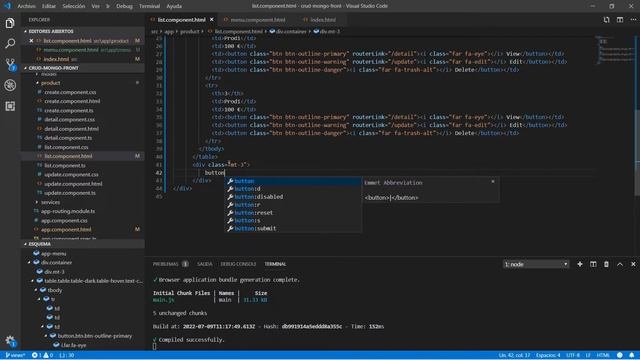Maximize the panel with up chevron
Image resolution: width=640 pixels, height=360 pixels.
[620, 264]
